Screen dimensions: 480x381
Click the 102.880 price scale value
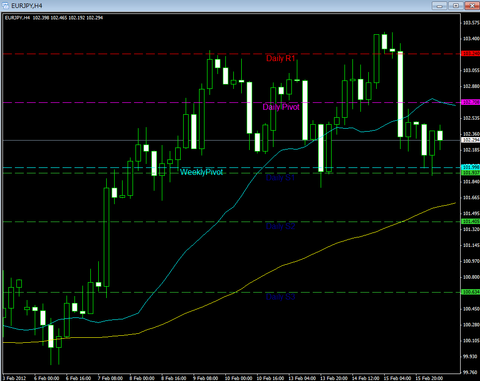point(471,87)
